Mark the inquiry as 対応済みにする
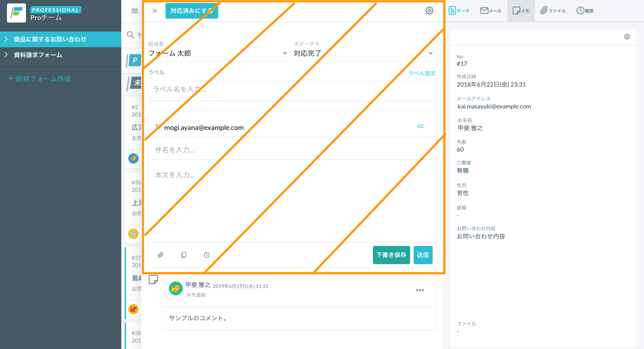 point(191,10)
